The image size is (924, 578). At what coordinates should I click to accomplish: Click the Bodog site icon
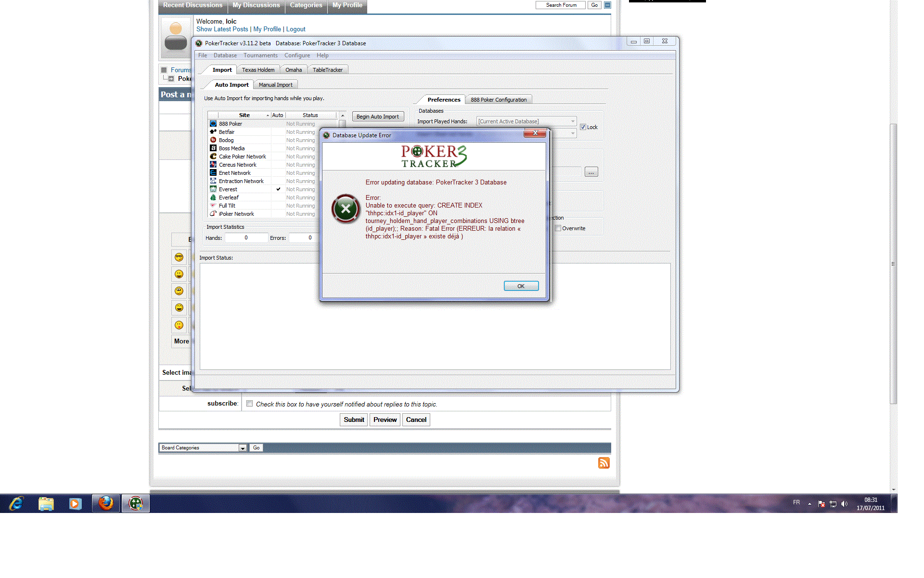(213, 140)
